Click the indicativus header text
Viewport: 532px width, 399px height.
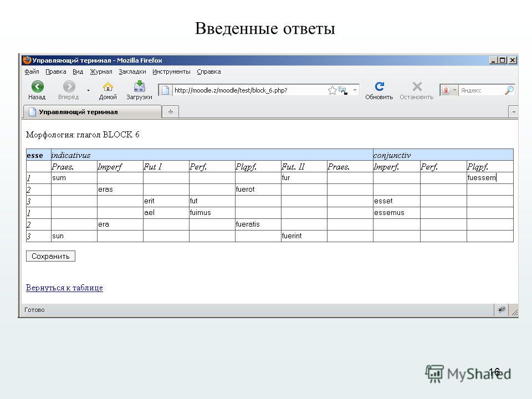[70, 155]
